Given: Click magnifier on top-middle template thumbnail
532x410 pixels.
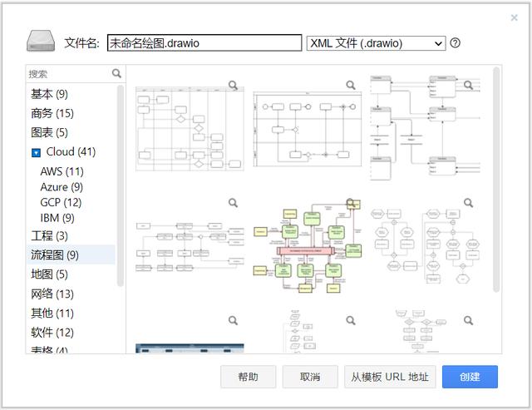Looking at the screenshot, I should [351, 85].
